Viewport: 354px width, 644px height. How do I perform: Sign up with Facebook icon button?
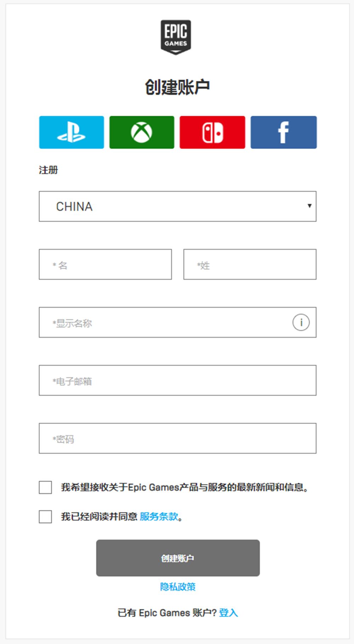[x=284, y=132]
